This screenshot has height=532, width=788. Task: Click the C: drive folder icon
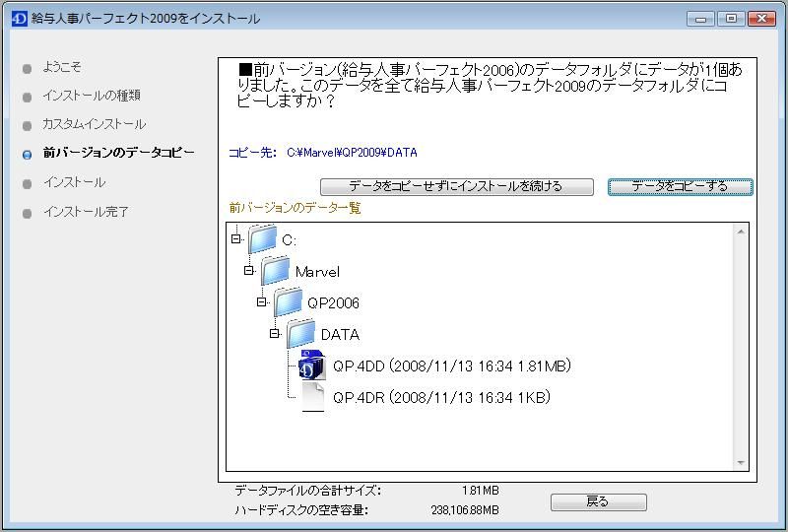263,239
